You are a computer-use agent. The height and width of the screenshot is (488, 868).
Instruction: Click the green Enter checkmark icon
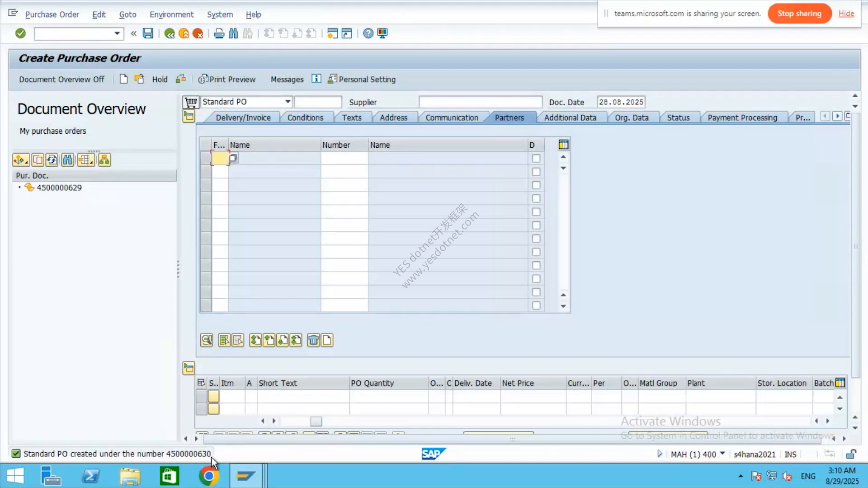point(20,33)
